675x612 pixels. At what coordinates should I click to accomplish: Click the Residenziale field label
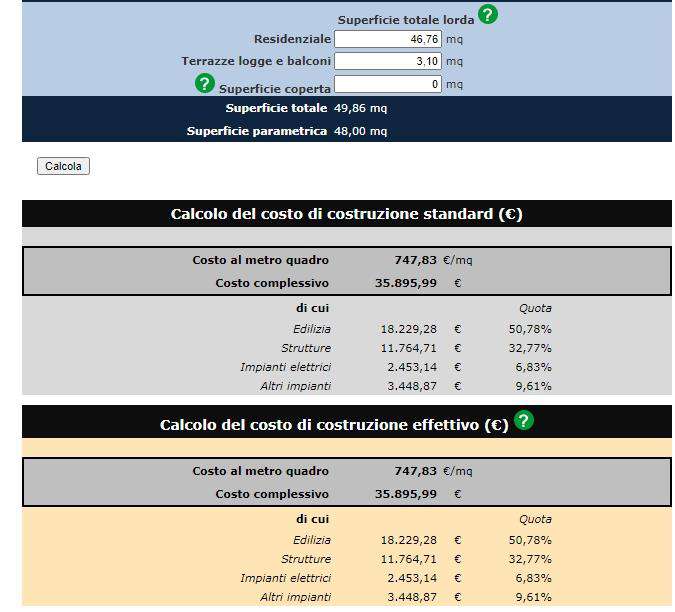[x=292, y=39]
